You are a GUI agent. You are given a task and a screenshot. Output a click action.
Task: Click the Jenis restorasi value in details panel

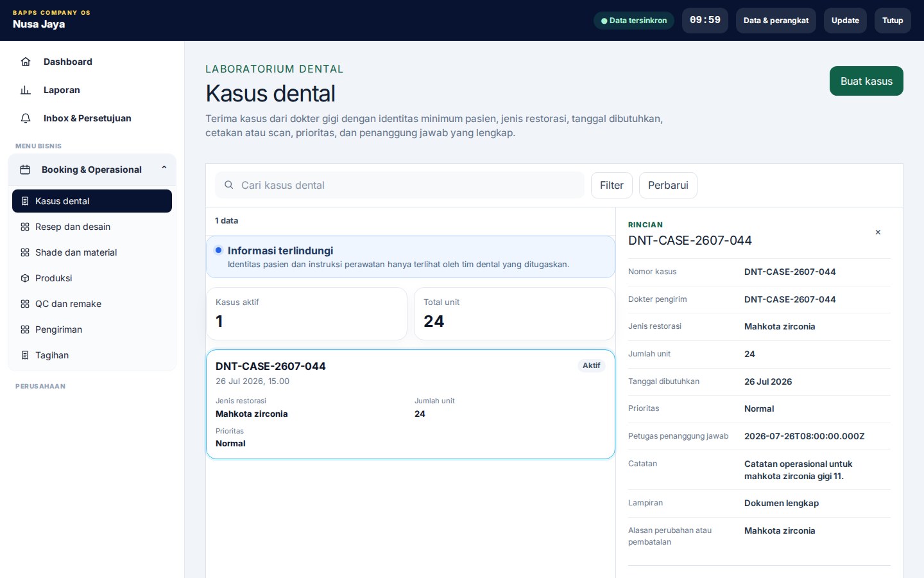780,326
